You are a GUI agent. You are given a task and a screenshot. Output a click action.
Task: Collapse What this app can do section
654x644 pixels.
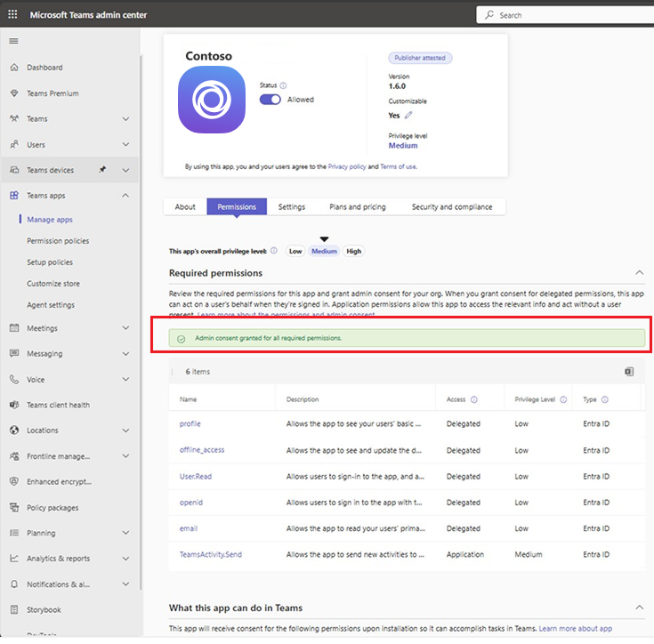click(x=640, y=608)
